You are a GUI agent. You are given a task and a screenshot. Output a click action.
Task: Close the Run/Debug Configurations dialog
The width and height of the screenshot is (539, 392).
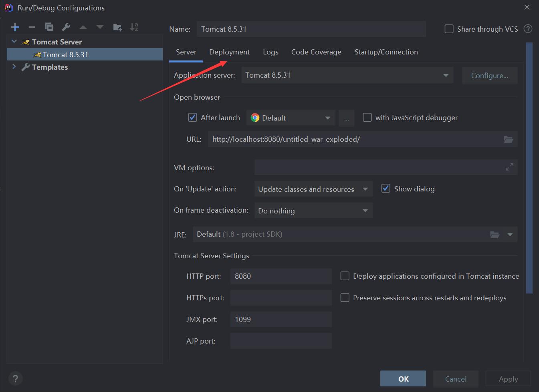pos(527,7)
